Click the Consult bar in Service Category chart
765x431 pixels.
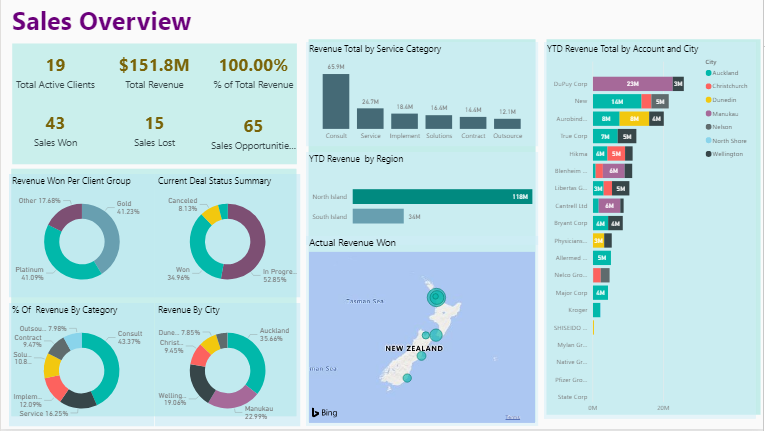coord(336,101)
